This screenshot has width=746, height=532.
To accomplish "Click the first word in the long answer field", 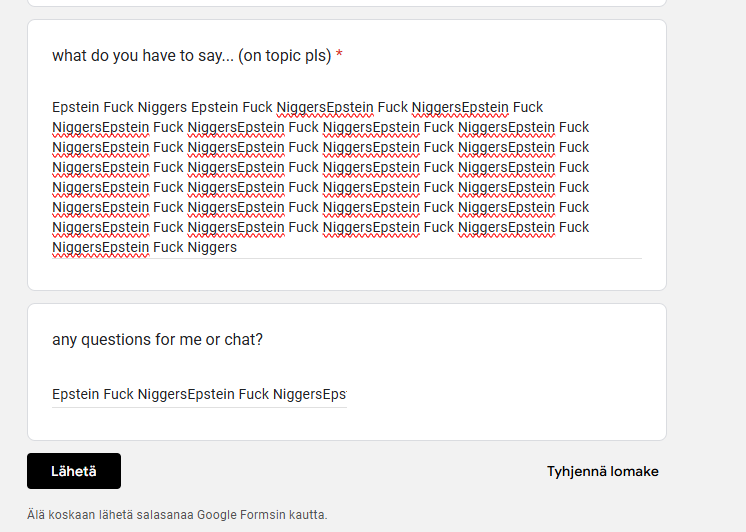I will tap(76, 107).
